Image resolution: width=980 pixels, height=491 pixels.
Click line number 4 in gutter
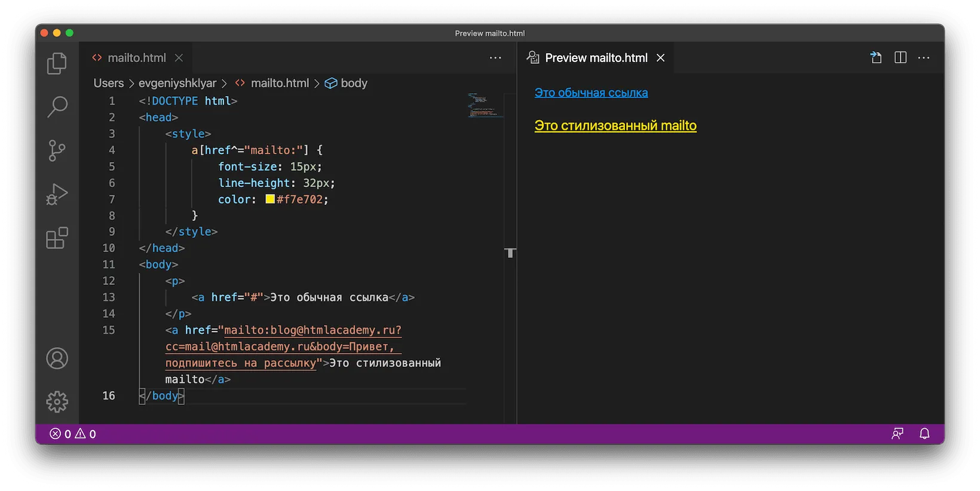point(112,150)
